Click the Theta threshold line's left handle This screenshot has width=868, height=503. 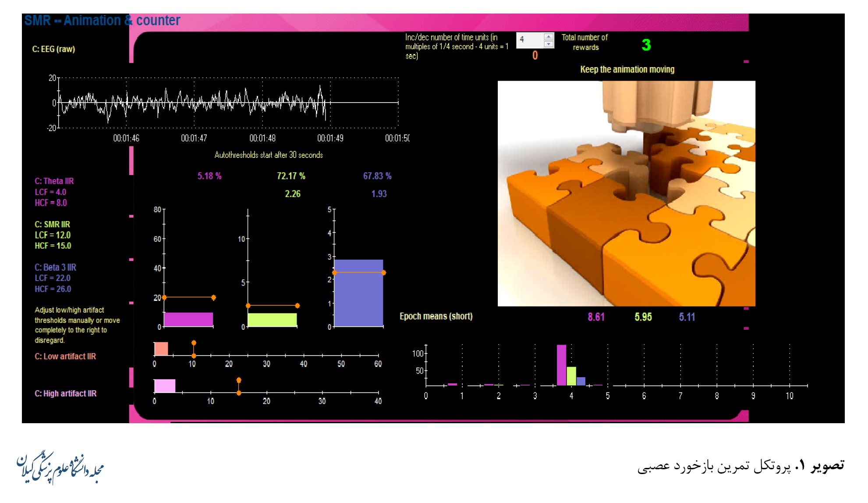point(164,298)
